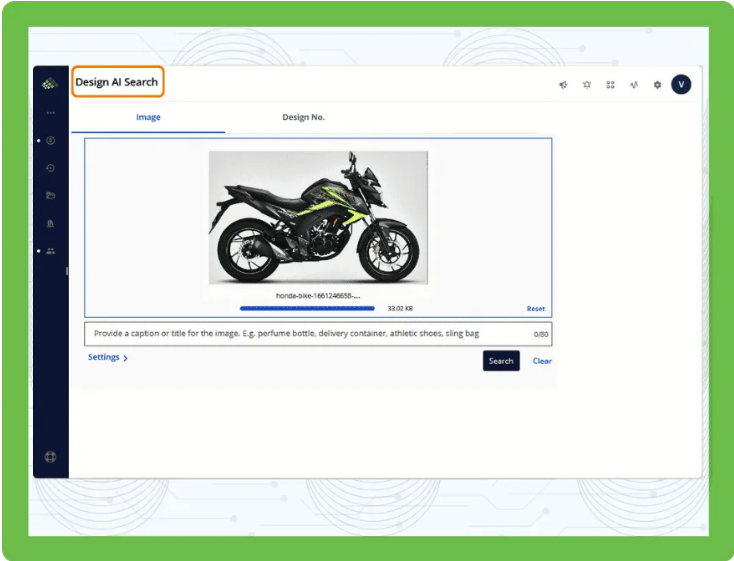734x561 pixels.
Task: Open the apps grid icon
Action: pos(610,85)
